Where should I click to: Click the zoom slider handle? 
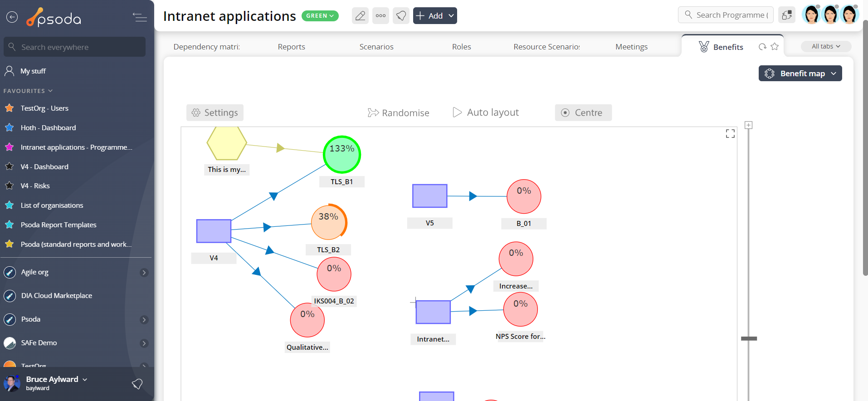(x=749, y=338)
